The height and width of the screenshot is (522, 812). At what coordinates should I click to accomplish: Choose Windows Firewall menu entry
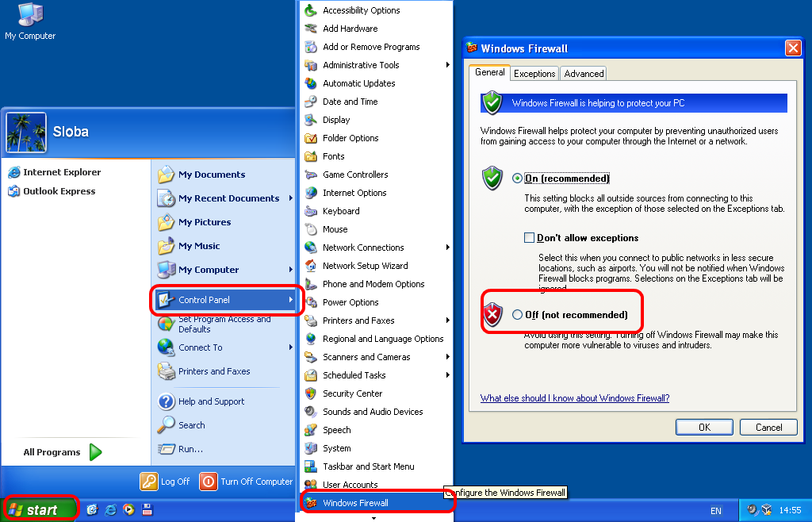coord(376,503)
